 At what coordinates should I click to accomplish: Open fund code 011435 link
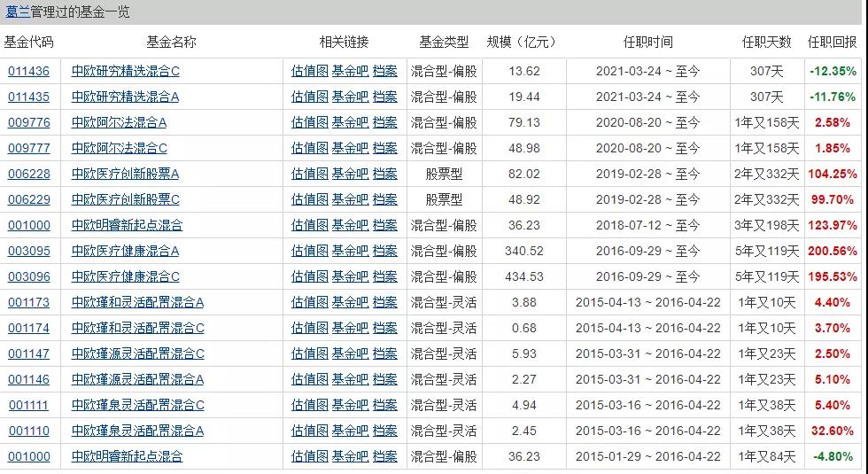pos(28,97)
